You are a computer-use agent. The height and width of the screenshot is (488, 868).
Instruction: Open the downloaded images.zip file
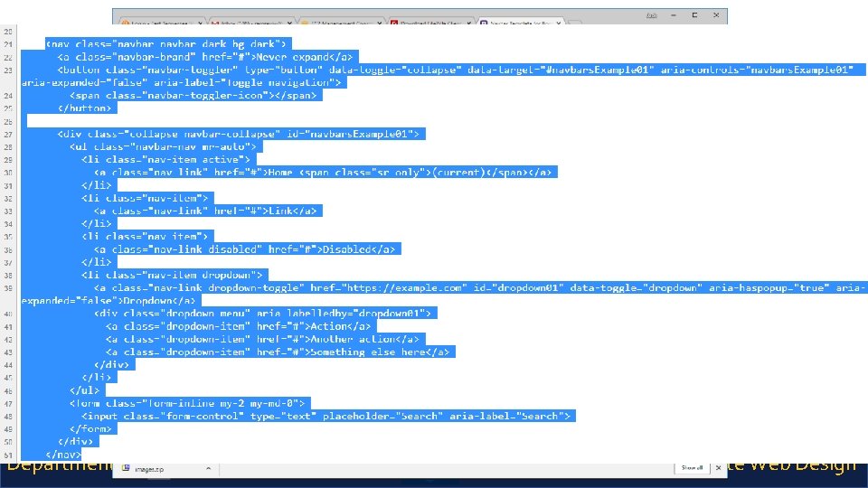[x=150, y=469]
